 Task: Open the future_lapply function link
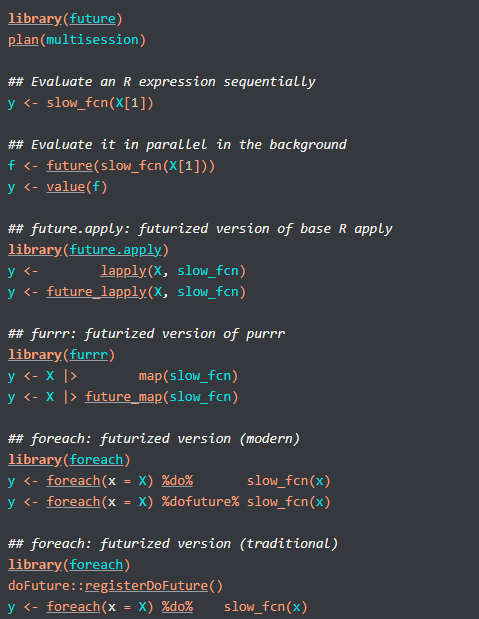tap(97, 292)
